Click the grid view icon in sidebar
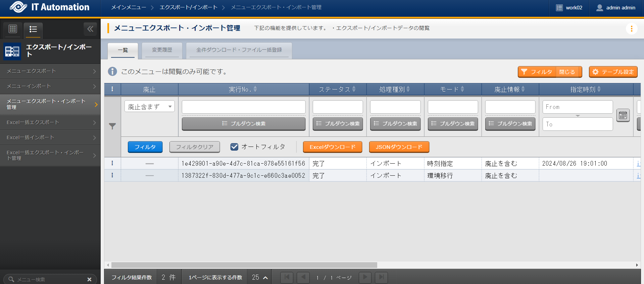The image size is (644, 284). [x=13, y=29]
